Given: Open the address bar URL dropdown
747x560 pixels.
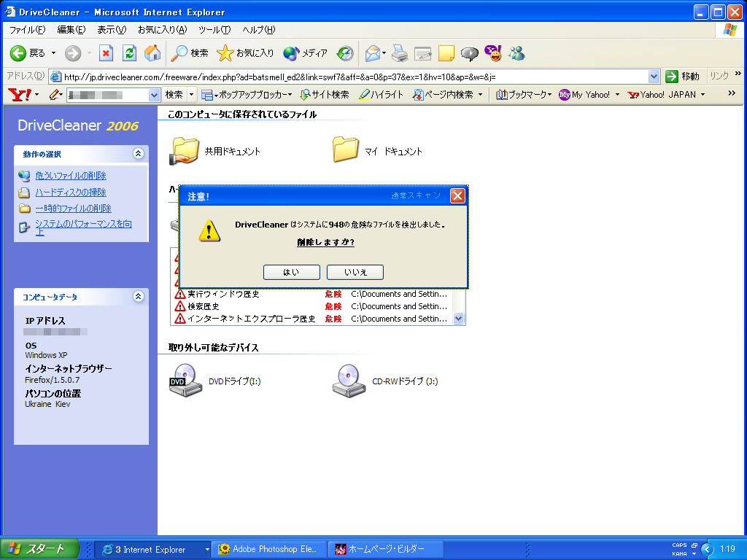Looking at the screenshot, I should tap(654, 76).
